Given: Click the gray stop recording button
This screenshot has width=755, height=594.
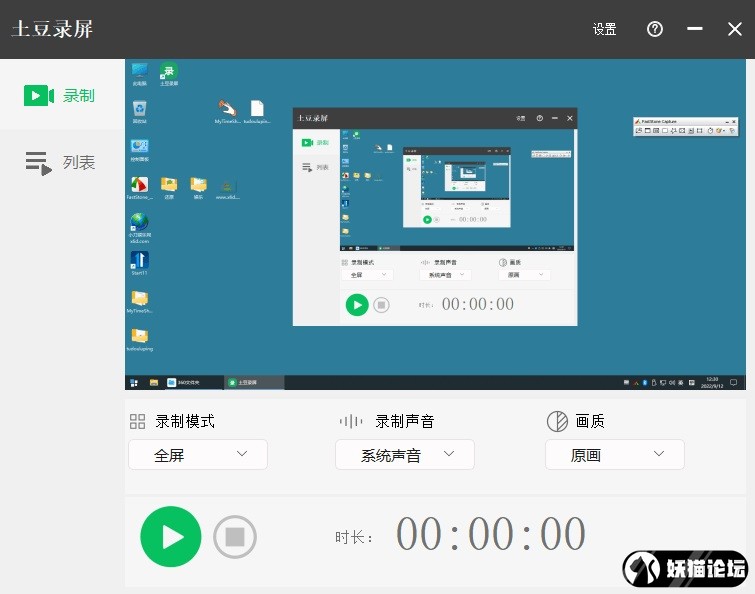Looking at the screenshot, I should [234, 537].
